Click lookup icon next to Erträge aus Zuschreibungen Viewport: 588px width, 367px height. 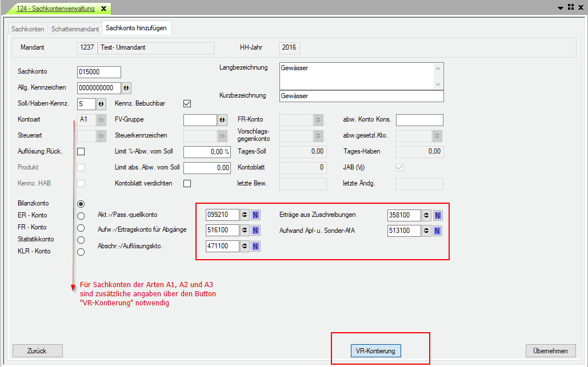point(426,215)
